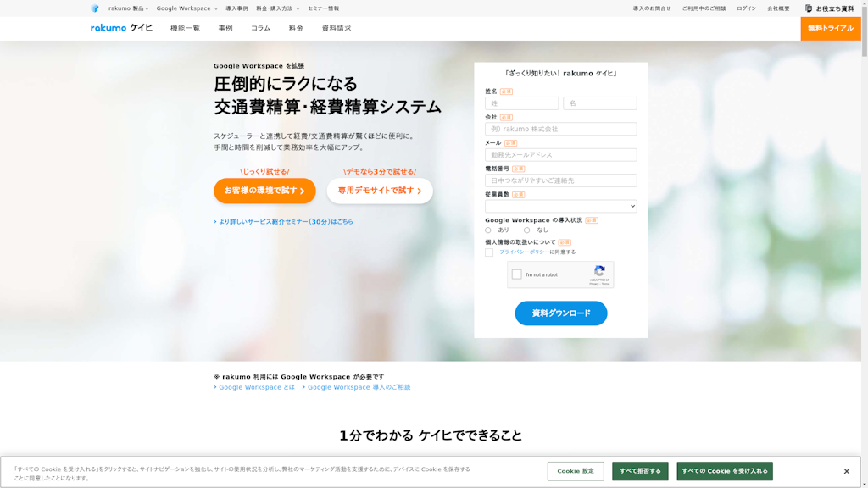868x488 pixels.
Task: Click the 無料トライアル button
Action: [x=832, y=27]
